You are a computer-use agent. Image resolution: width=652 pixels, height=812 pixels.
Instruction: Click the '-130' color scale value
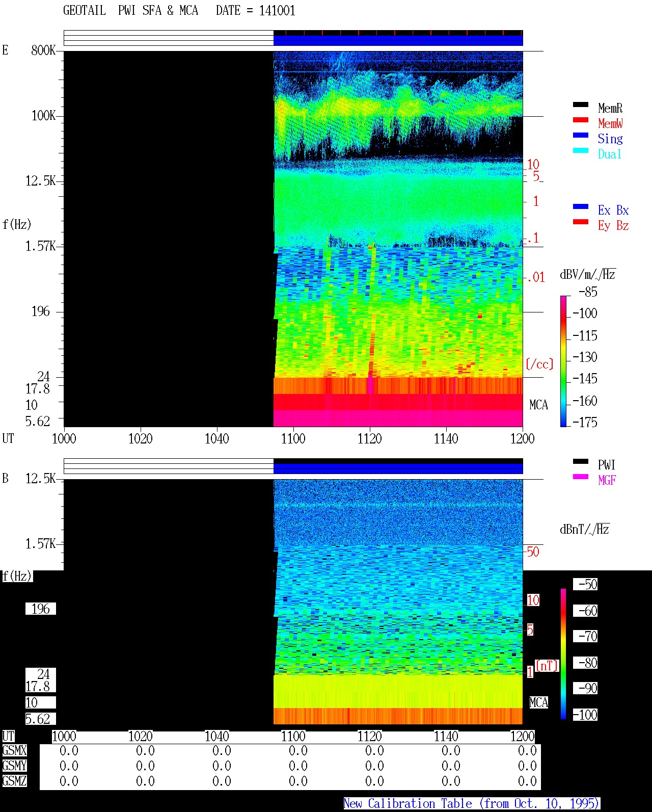[x=585, y=357]
